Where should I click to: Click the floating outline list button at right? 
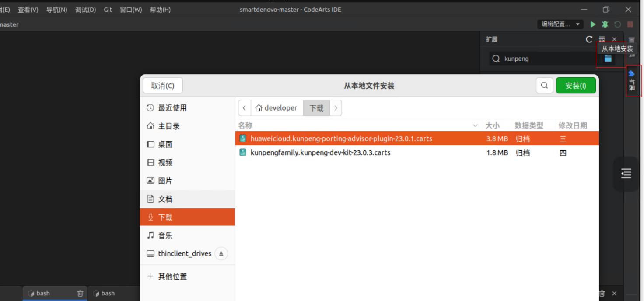pyautogui.click(x=626, y=173)
